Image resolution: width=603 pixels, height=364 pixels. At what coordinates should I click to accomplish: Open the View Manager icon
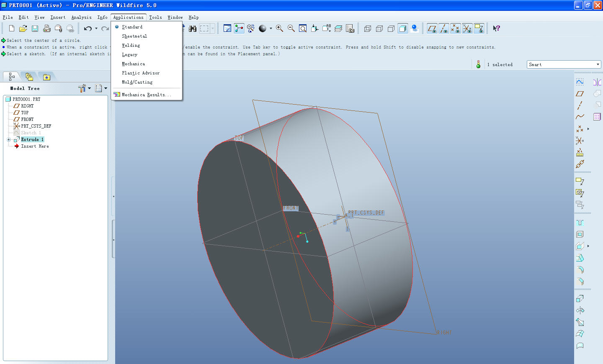tap(350, 28)
